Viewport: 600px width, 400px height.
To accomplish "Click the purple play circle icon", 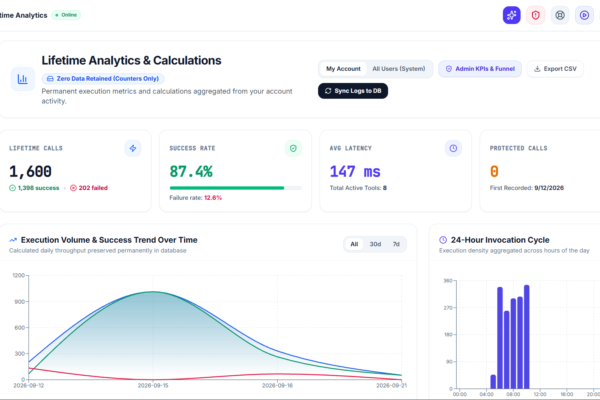I will (584, 15).
